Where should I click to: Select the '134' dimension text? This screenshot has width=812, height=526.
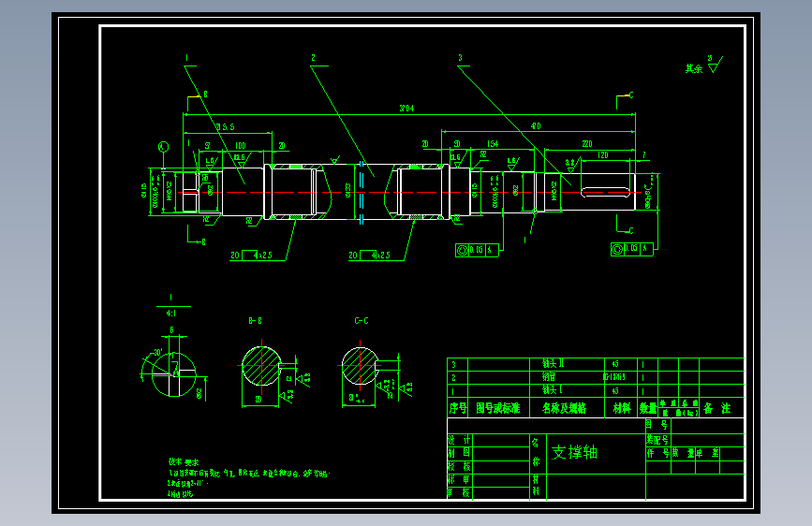493,144
